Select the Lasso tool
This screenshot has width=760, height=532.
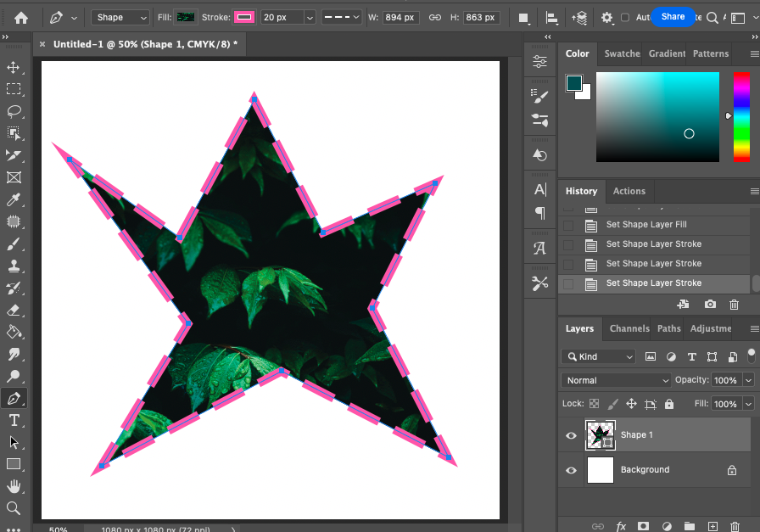pos(14,111)
